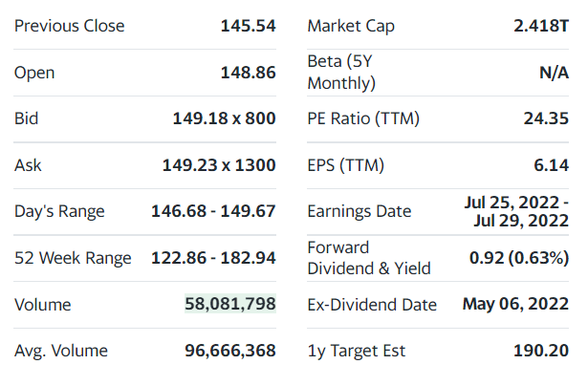Viewport: 588px width, 386px height.
Task: Select the Avg. Volume figure 96,666,368
Action: point(230,351)
